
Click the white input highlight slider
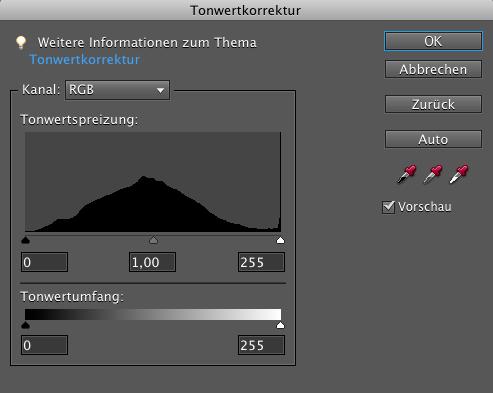click(281, 240)
